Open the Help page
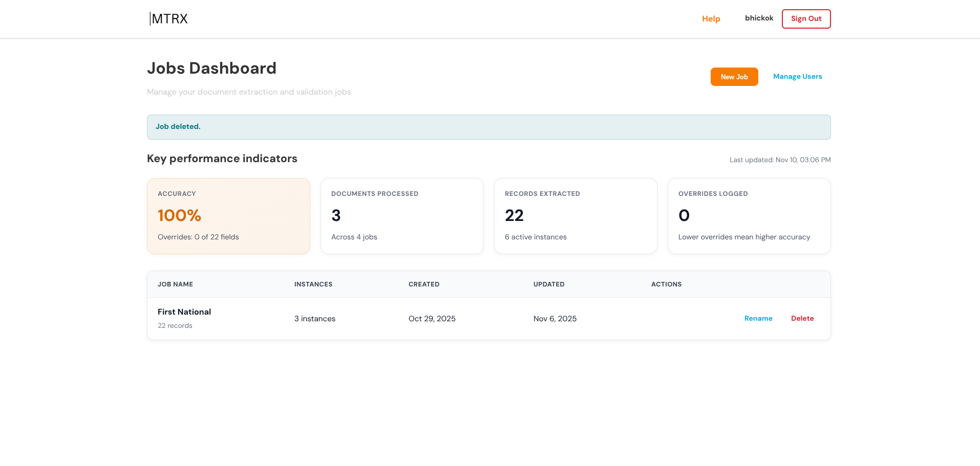 pos(711,18)
